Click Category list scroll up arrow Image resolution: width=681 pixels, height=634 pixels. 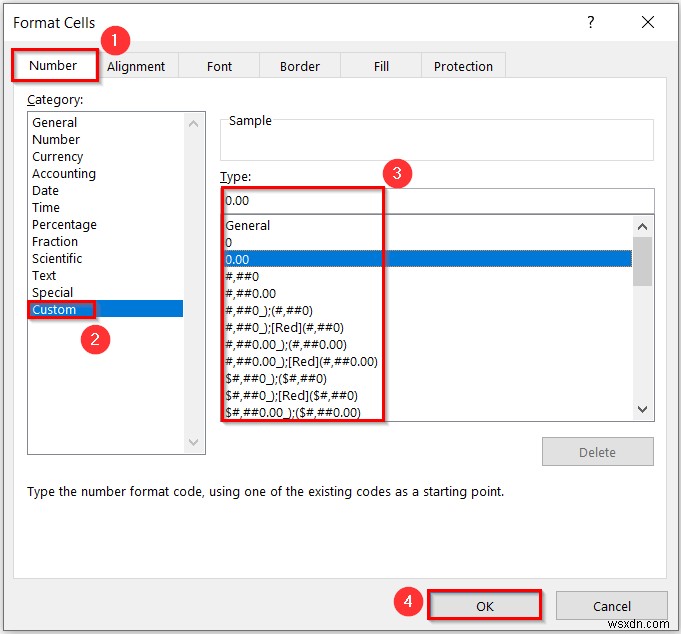click(x=194, y=124)
